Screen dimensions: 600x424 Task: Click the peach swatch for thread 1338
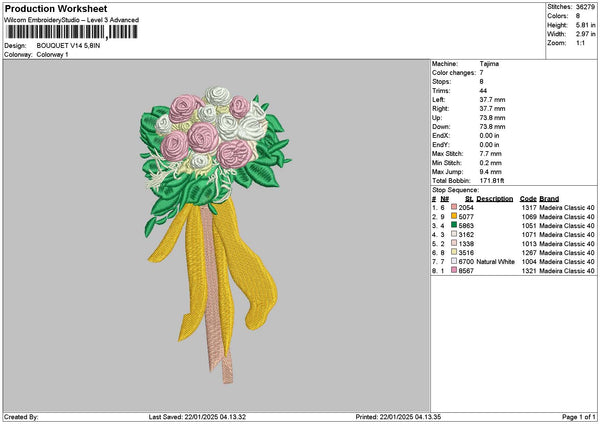[454, 243]
